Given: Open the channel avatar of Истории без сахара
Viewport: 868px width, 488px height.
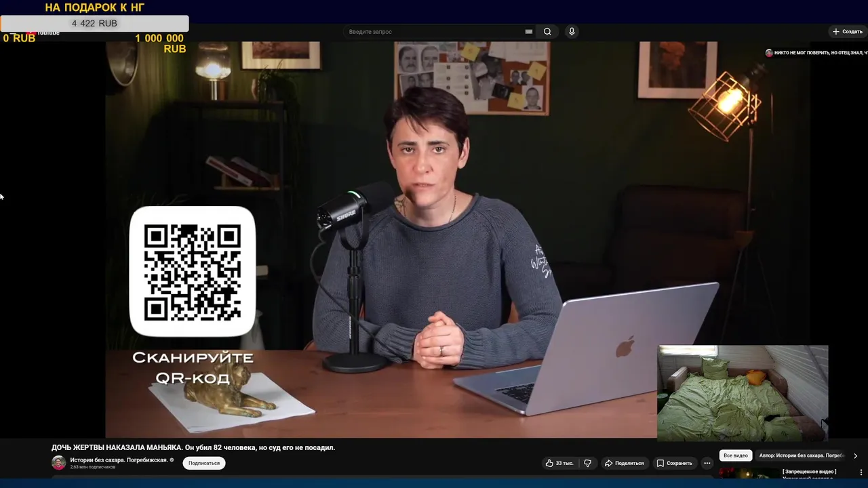Looking at the screenshot, I should (x=59, y=463).
